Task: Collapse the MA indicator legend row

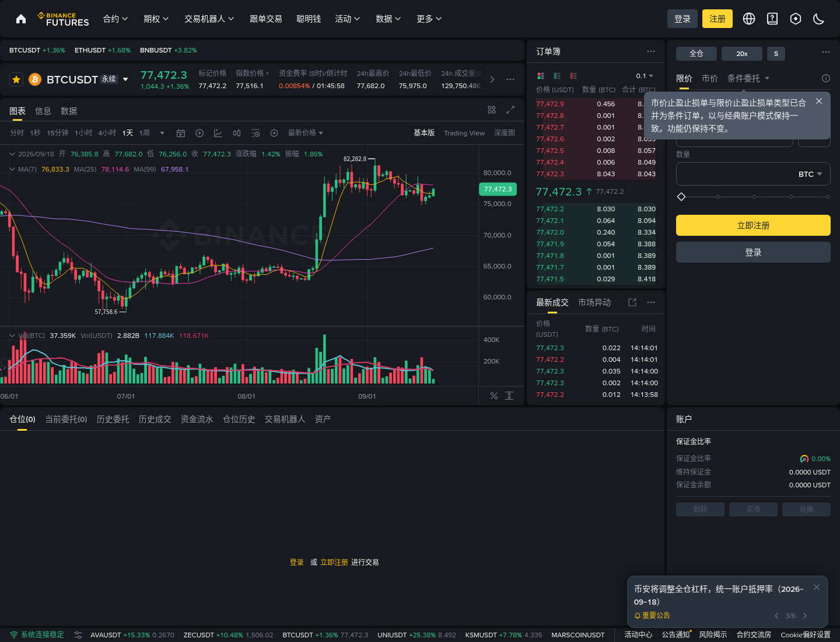Action: [12, 169]
